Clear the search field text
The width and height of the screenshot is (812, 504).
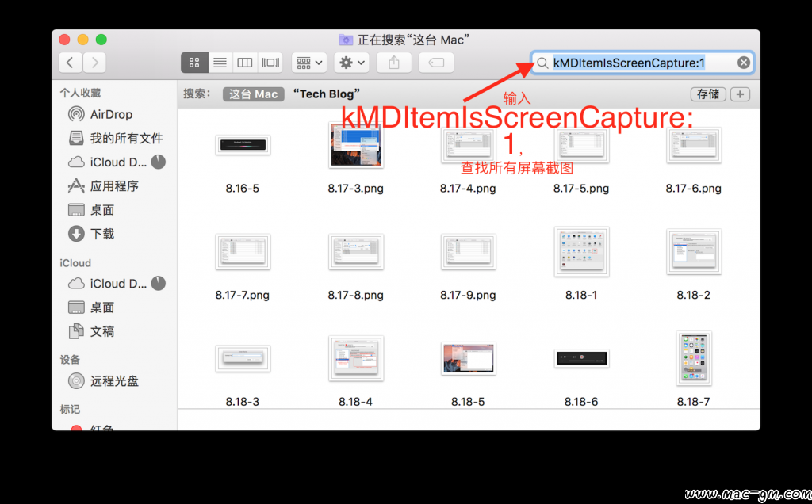(743, 63)
